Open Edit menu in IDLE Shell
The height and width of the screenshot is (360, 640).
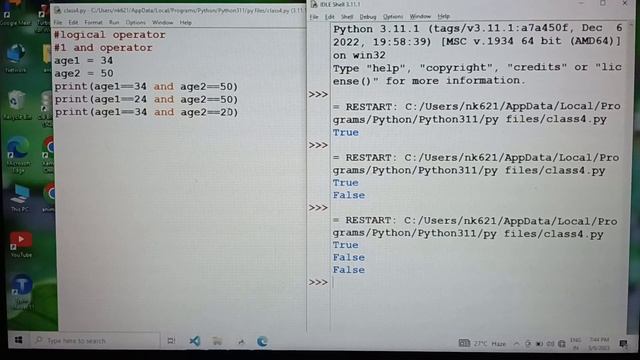point(329,17)
